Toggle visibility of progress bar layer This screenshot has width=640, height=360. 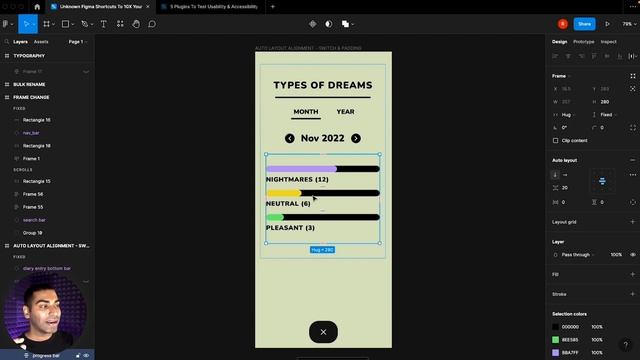[x=87, y=356]
